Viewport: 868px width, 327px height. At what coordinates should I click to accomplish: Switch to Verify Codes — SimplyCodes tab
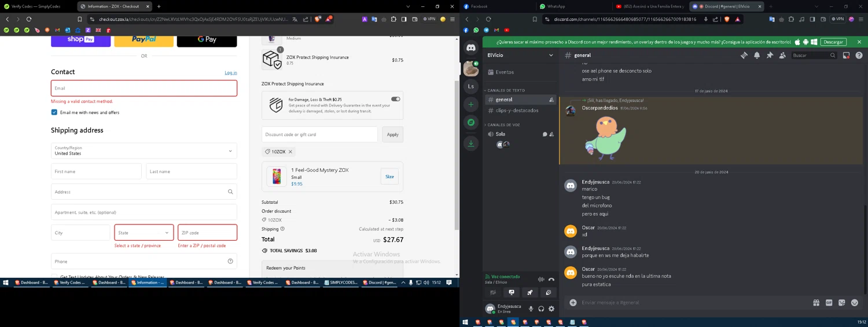point(36,6)
